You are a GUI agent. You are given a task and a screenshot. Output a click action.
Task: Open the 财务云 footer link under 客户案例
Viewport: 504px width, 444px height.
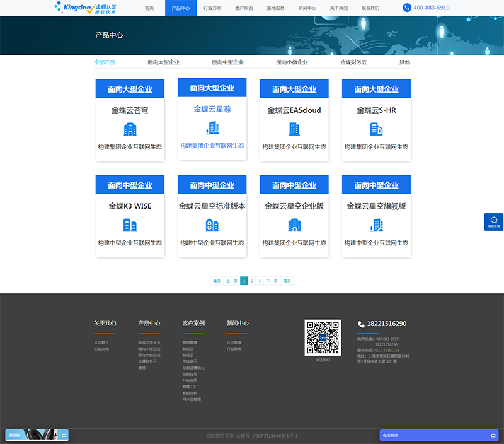click(x=188, y=349)
